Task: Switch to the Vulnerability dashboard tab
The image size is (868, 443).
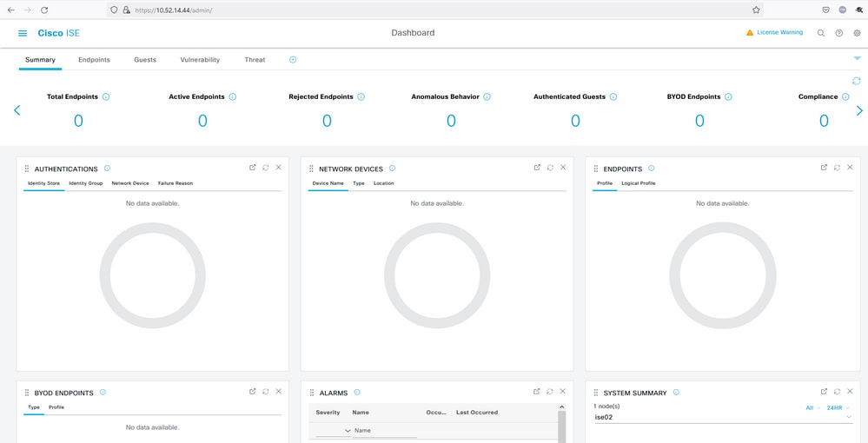Action: (200, 60)
